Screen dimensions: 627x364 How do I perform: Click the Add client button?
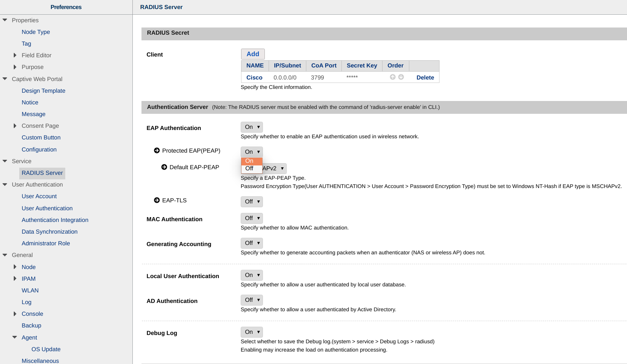tap(253, 54)
